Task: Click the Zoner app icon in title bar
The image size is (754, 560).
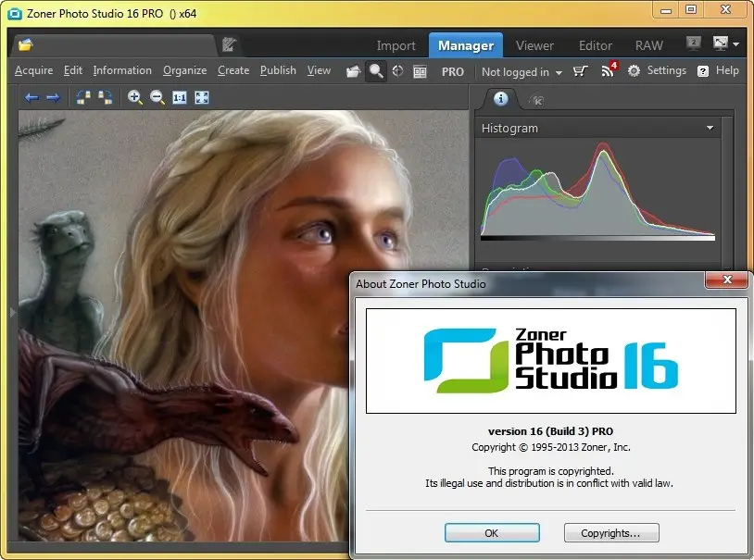Action: 15,14
